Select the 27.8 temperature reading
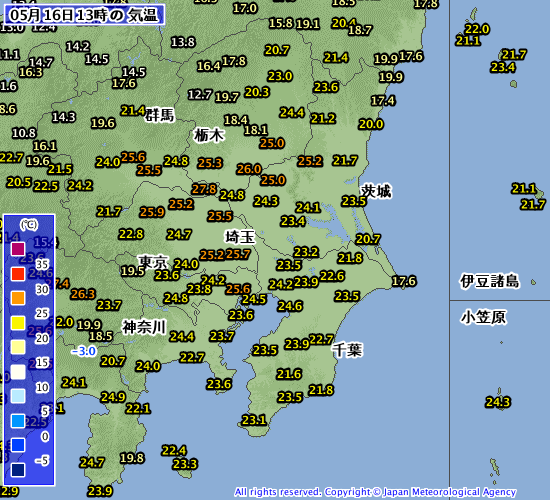The width and height of the screenshot is (550, 500). coord(204,189)
